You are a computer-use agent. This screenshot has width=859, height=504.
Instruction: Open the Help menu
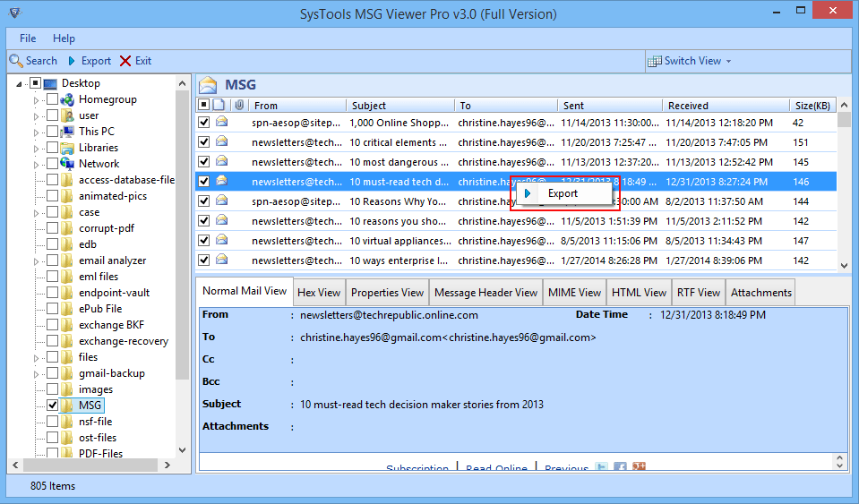coord(64,38)
